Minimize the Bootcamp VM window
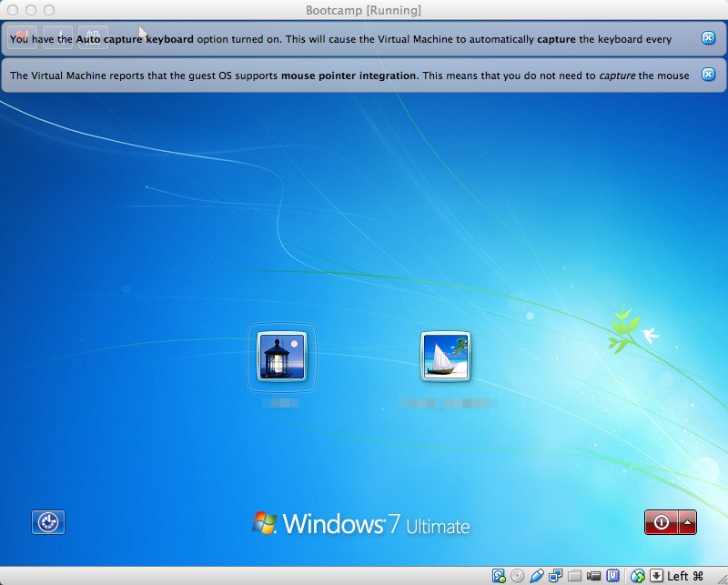 click(31, 10)
